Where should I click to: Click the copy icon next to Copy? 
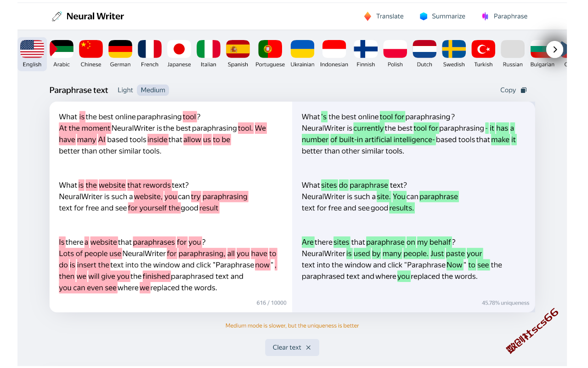pos(524,90)
